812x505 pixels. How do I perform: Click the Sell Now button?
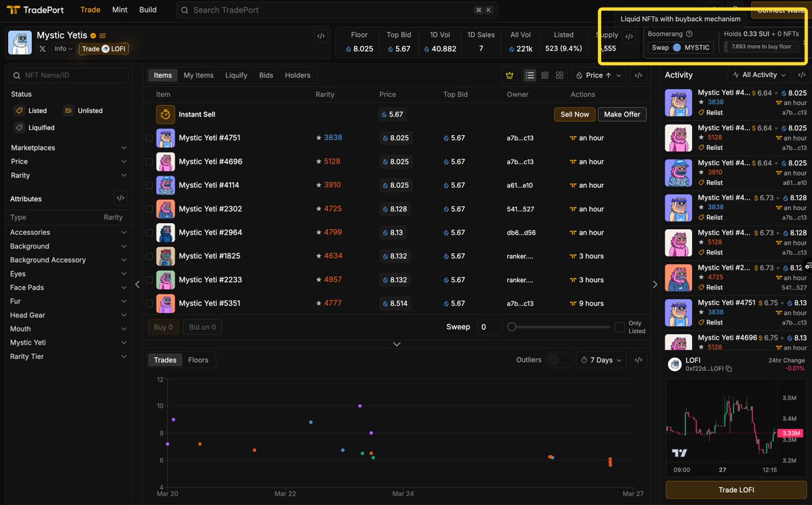coord(575,114)
